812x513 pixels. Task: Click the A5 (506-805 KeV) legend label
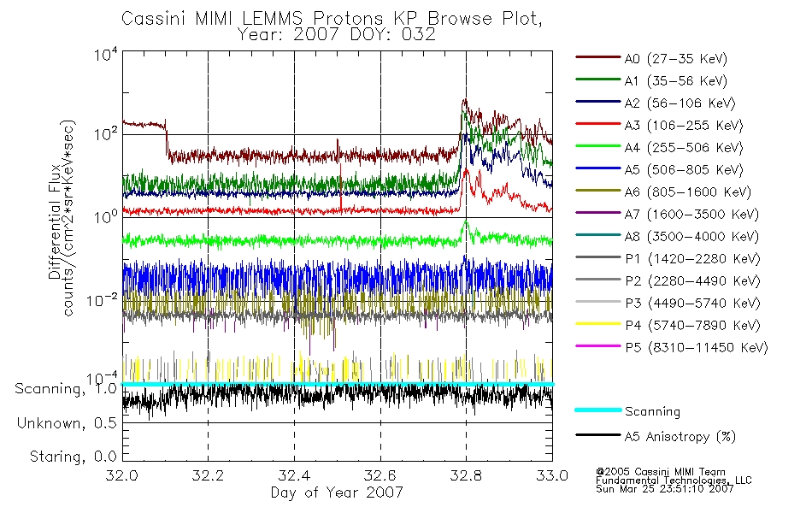[x=684, y=170]
